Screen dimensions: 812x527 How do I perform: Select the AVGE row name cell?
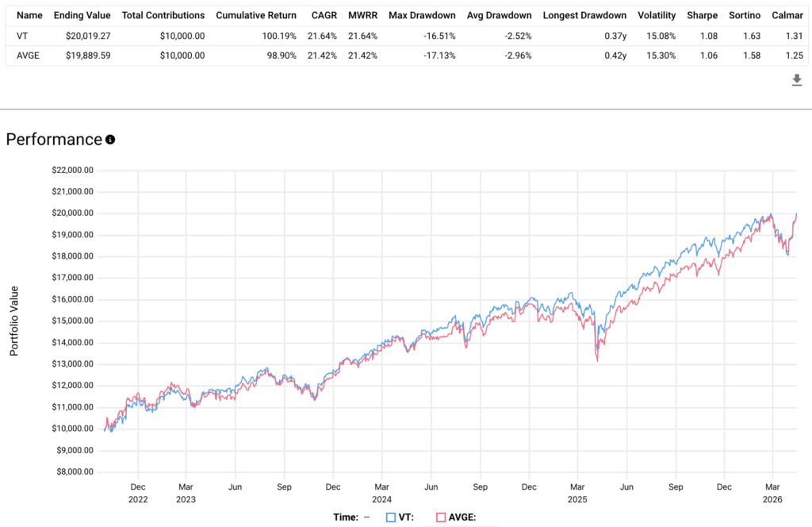(28, 56)
